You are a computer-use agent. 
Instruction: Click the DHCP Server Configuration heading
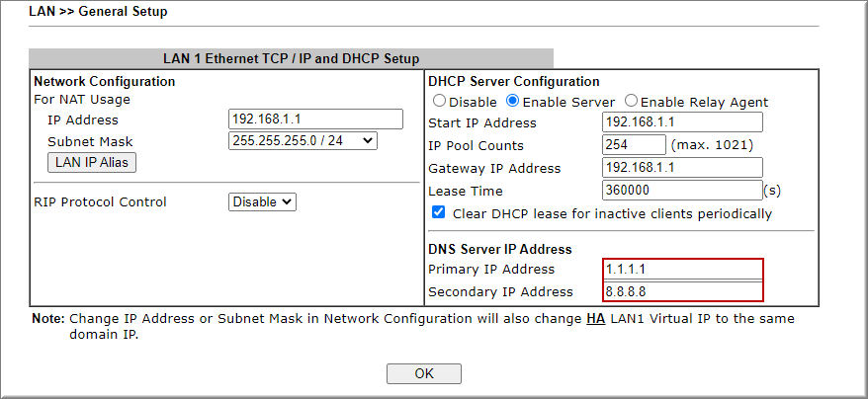tap(514, 82)
